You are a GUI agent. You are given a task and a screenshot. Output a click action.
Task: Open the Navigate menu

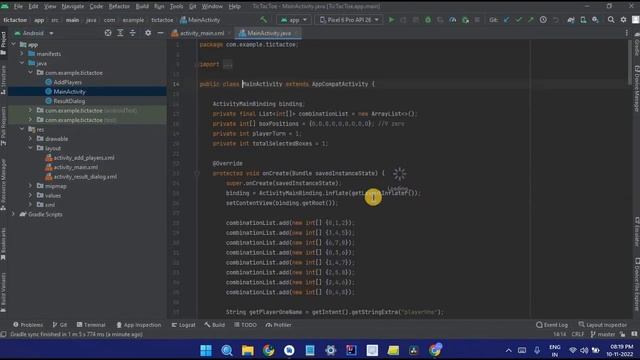point(73,7)
